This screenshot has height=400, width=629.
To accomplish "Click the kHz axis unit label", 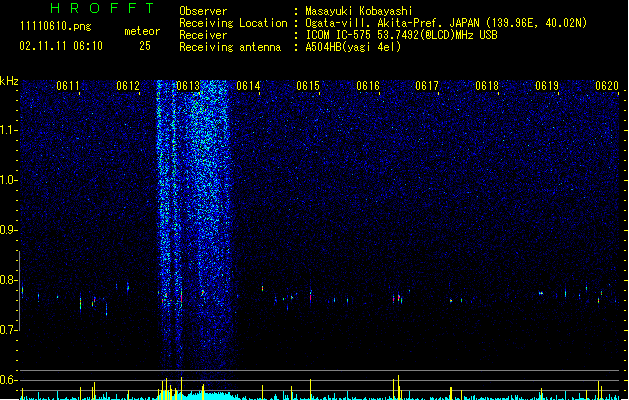I will 9,81.
